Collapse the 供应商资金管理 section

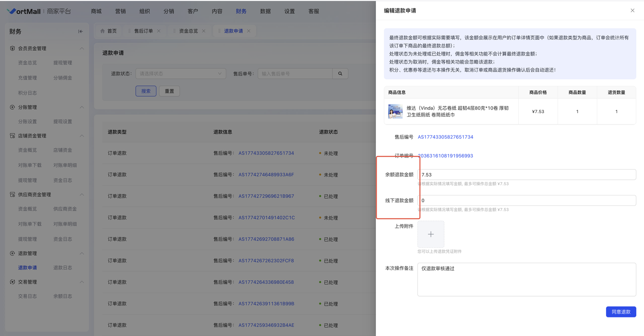[82, 195]
